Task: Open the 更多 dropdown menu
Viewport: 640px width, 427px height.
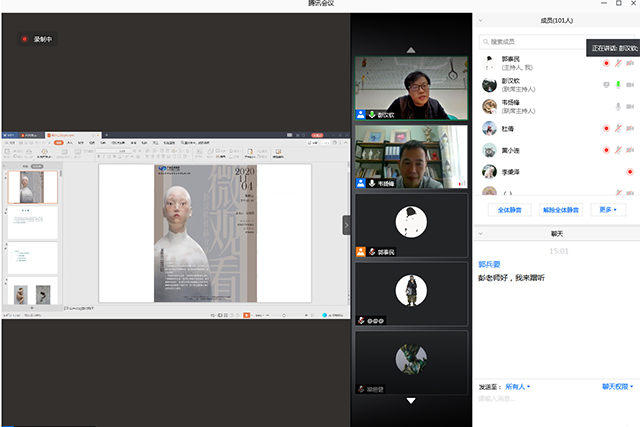Action: pos(606,210)
